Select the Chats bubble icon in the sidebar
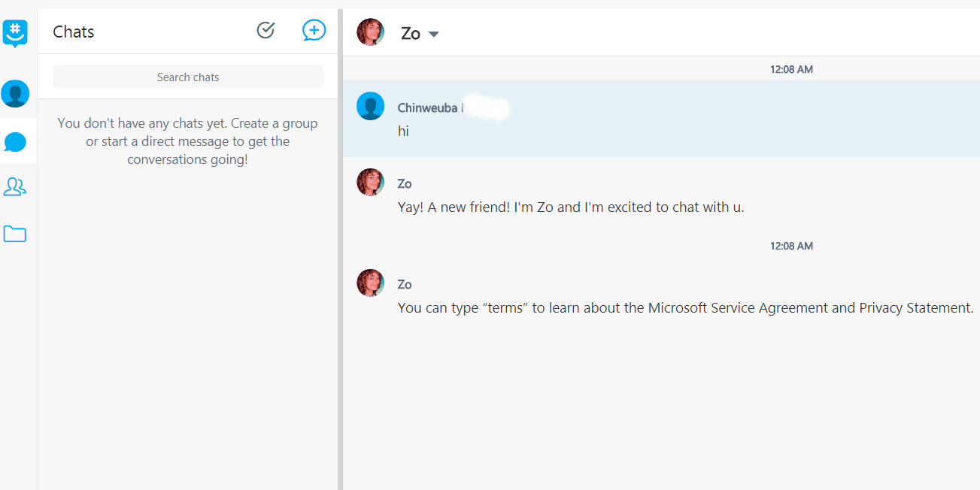Screen dimensions: 980x490 15,141
